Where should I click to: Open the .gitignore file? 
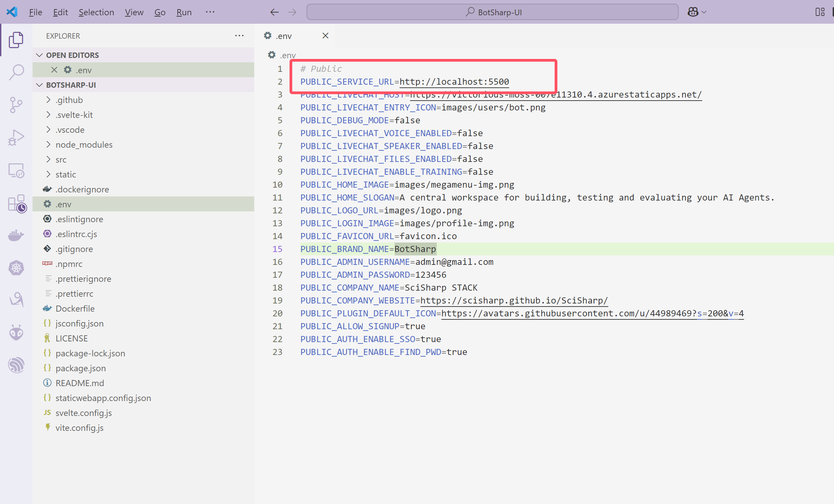pos(143,249)
